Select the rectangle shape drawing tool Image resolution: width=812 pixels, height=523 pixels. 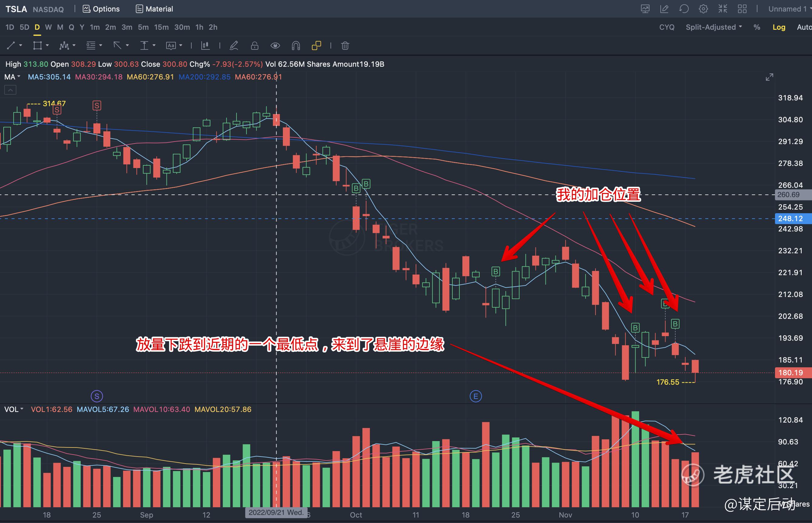[37, 45]
